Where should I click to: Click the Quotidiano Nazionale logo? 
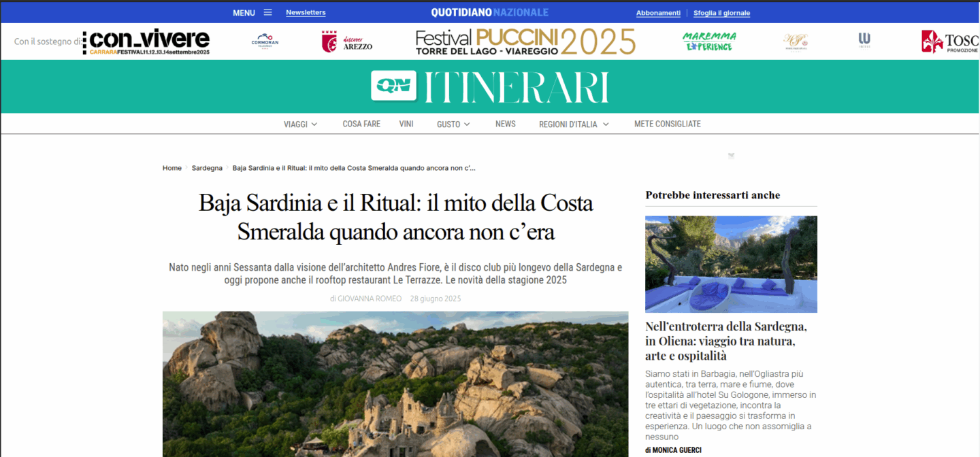[x=489, y=12]
